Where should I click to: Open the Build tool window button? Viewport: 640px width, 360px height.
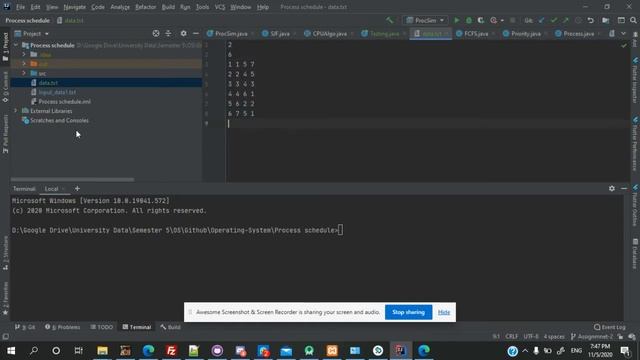[x=170, y=327]
